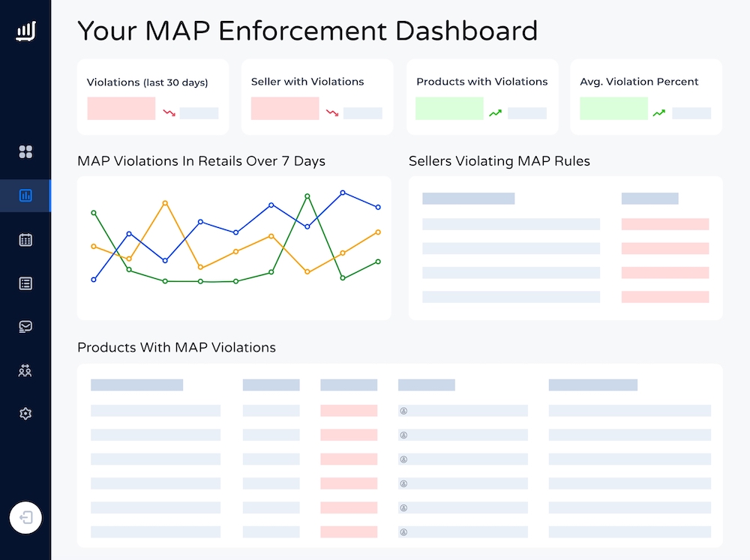Open the Team members icon in the sidebar
This screenshot has height=560, width=750.
(x=25, y=370)
